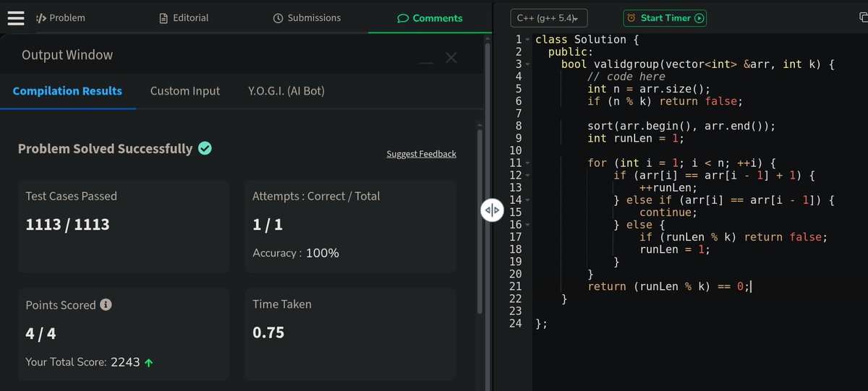Click the 'class Solution {' code line
Image resolution: width=868 pixels, height=391 pixels.
(x=587, y=40)
